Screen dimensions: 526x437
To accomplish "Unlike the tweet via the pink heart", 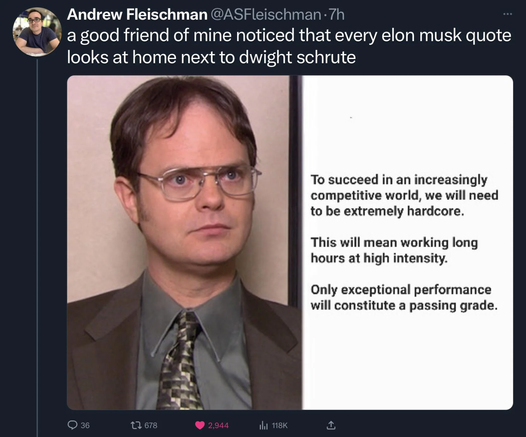I will (200, 425).
